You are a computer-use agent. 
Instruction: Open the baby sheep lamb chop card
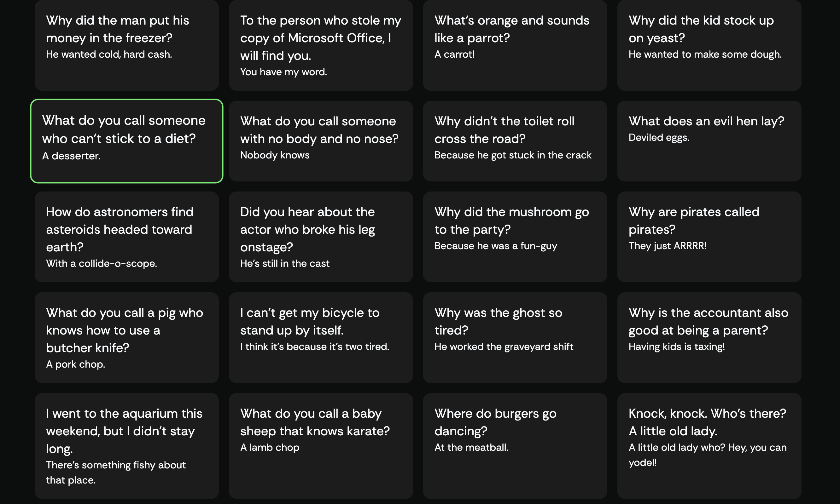click(x=321, y=446)
